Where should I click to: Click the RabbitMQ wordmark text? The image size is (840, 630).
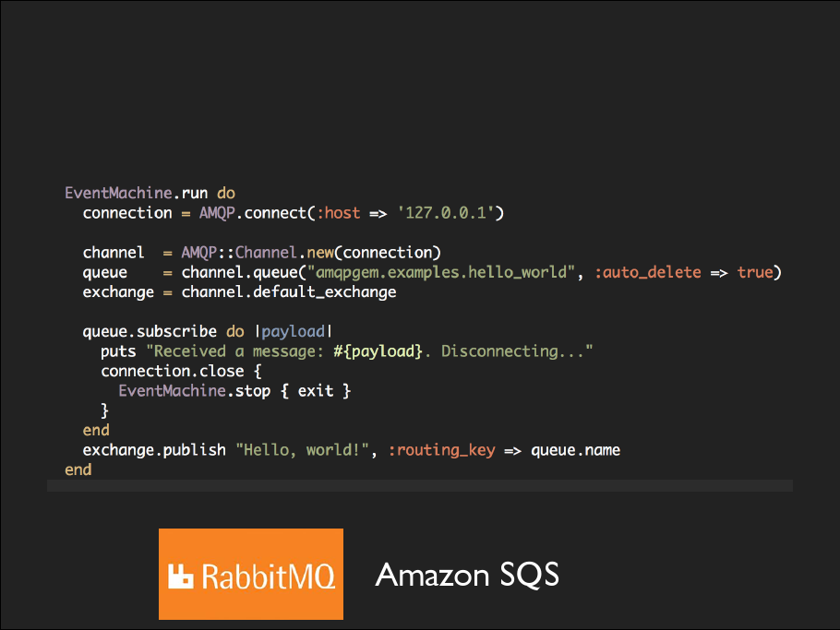[268, 577]
